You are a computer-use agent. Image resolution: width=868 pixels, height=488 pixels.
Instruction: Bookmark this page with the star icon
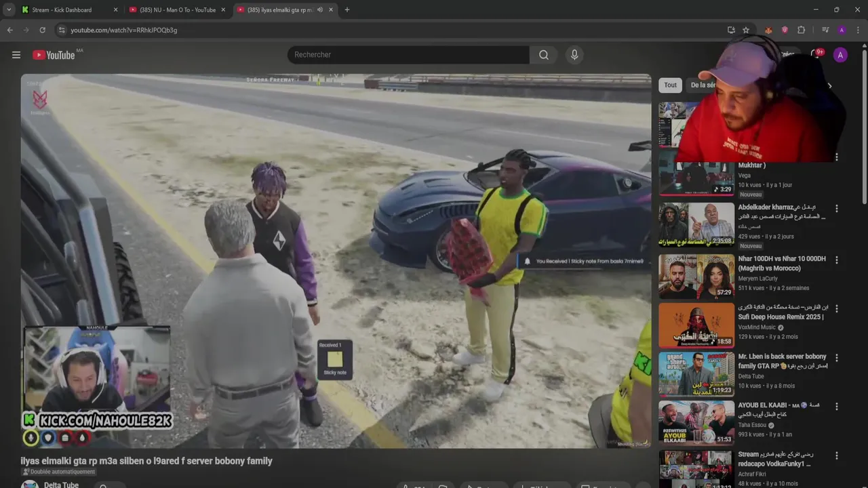[x=746, y=30]
